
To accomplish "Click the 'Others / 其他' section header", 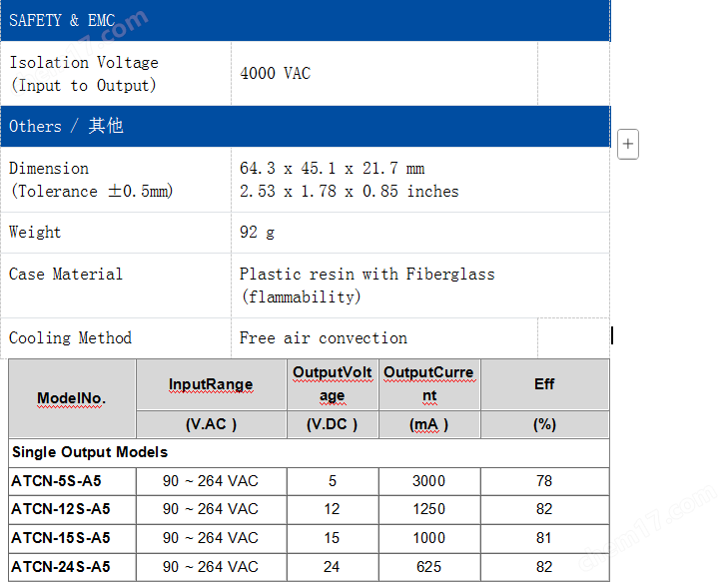I will 306,126.
